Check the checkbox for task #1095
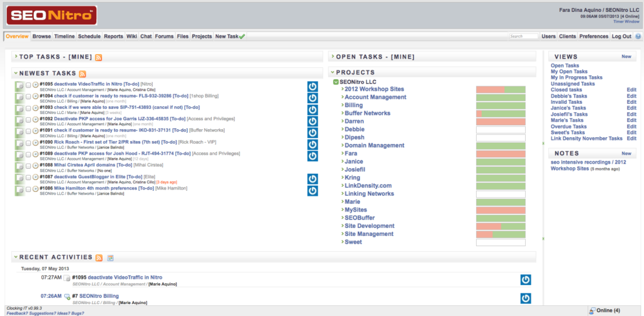The height and width of the screenshot is (316, 644). pyautogui.click(x=28, y=85)
